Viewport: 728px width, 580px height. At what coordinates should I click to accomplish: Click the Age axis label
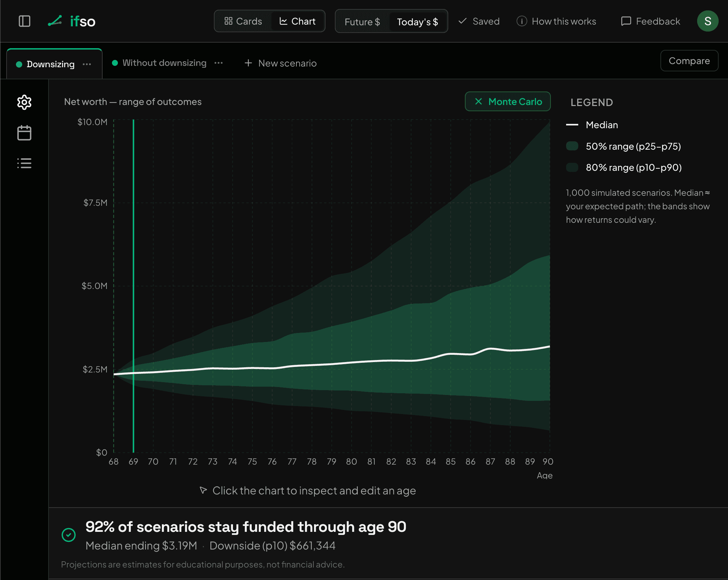tap(545, 475)
